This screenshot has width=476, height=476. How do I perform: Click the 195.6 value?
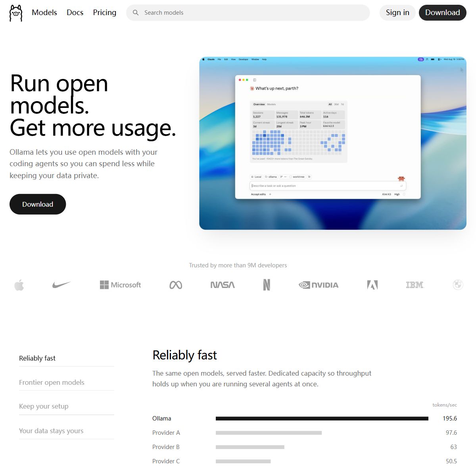(450, 418)
